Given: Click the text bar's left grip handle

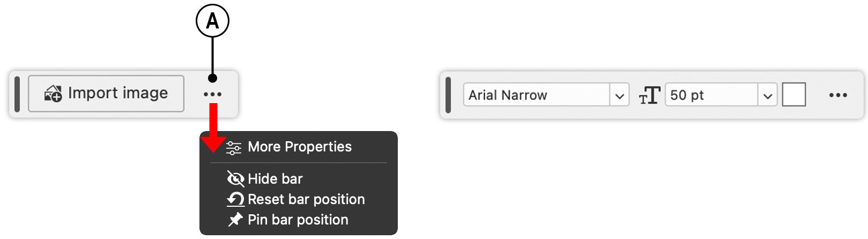Looking at the screenshot, I should [448, 95].
